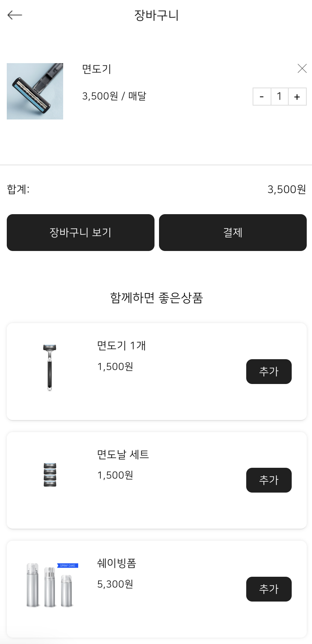Remove 면도기 with the X icon
Viewport: 312px width, 644px height.
point(302,68)
